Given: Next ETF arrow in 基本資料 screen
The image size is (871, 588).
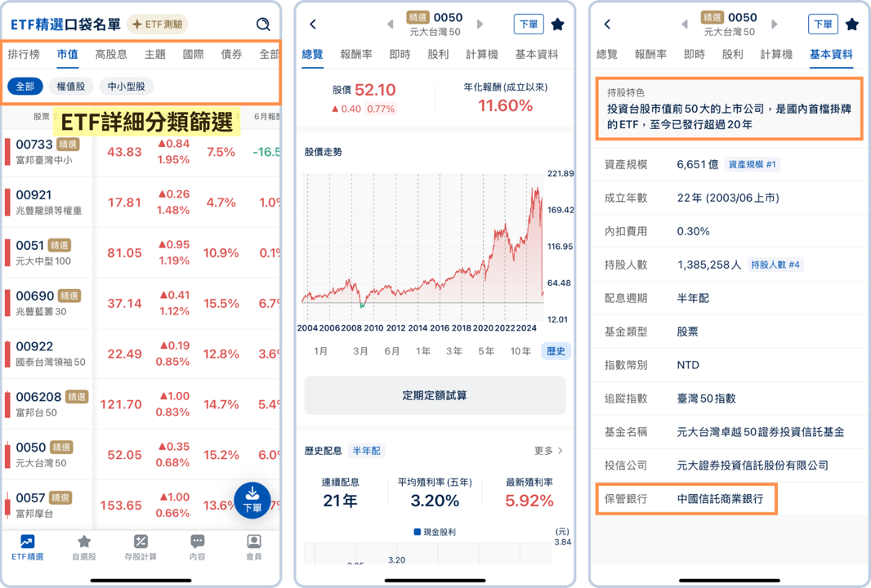Looking at the screenshot, I should tap(775, 24).
